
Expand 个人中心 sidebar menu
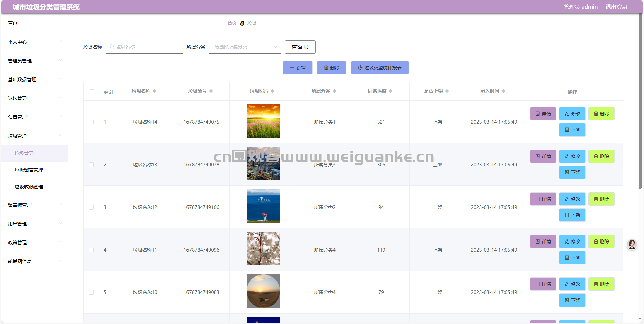[35, 42]
